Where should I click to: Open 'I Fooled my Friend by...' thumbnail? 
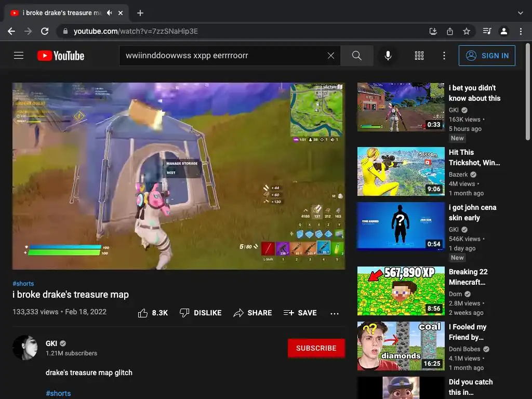click(401, 345)
